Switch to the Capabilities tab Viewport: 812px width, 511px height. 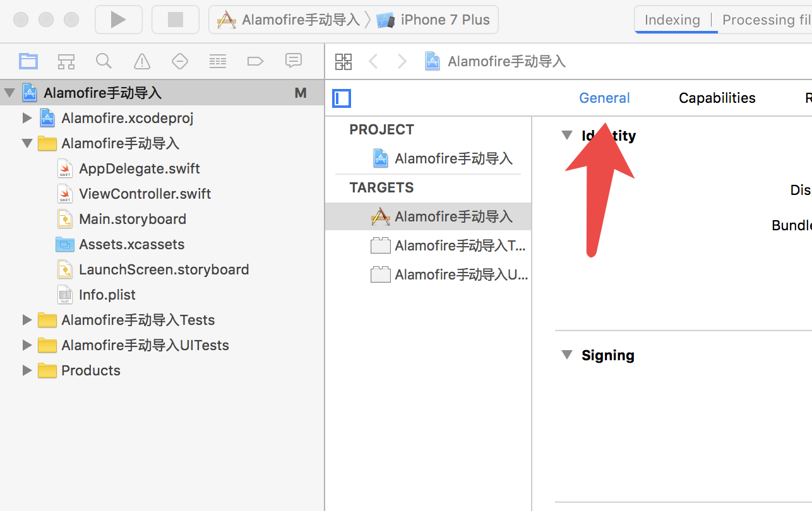[x=717, y=98]
